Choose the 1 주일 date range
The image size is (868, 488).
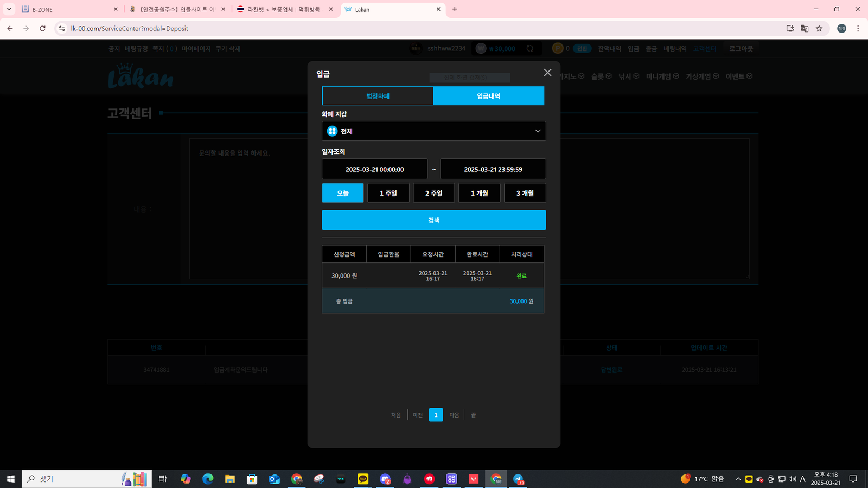pyautogui.click(x=388, y=193)
